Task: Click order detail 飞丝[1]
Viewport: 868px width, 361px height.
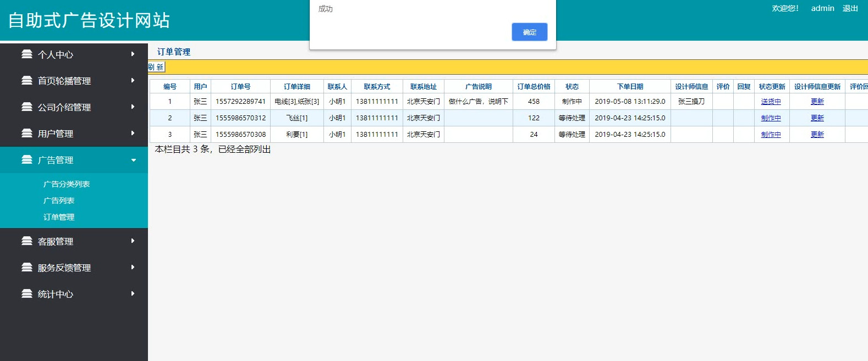Action: 296,118
